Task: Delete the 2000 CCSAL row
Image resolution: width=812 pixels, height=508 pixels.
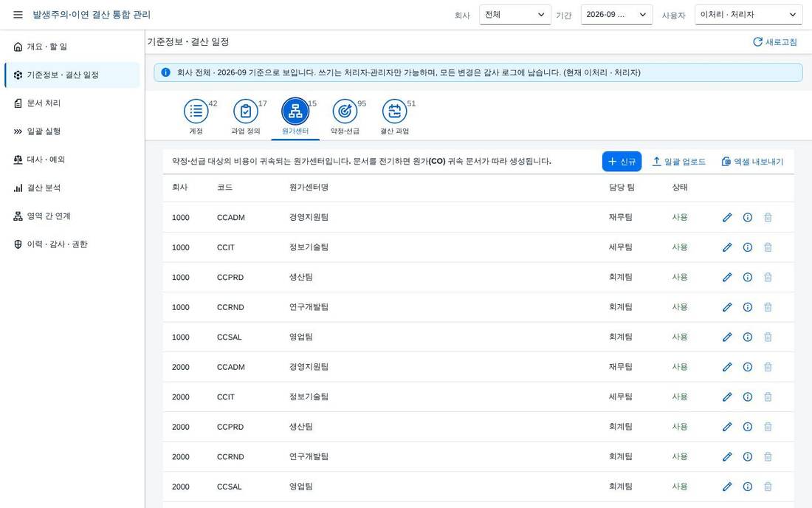Action: pos(768,487)
